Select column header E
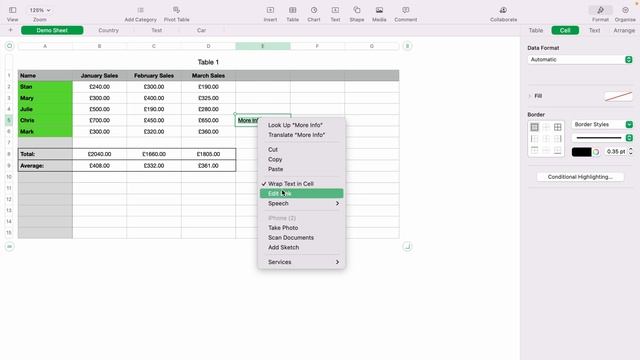Screen dimensions: 640x360 tap(263, 46)
